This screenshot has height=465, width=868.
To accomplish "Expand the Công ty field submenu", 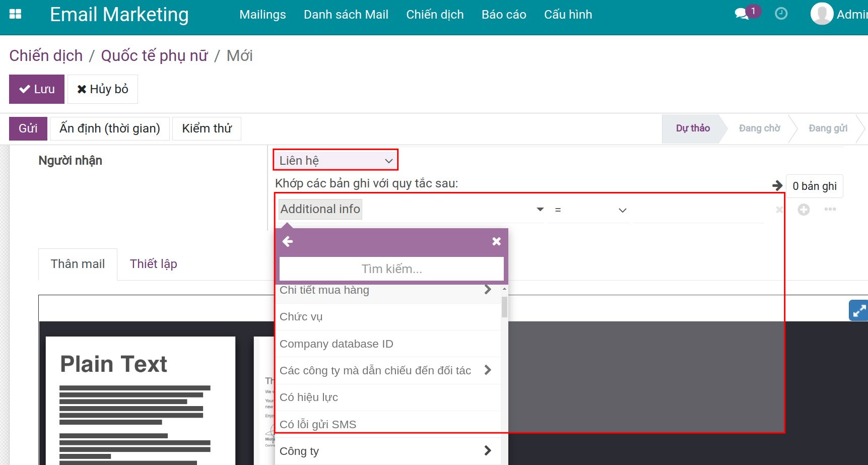I will coord(487,451).
